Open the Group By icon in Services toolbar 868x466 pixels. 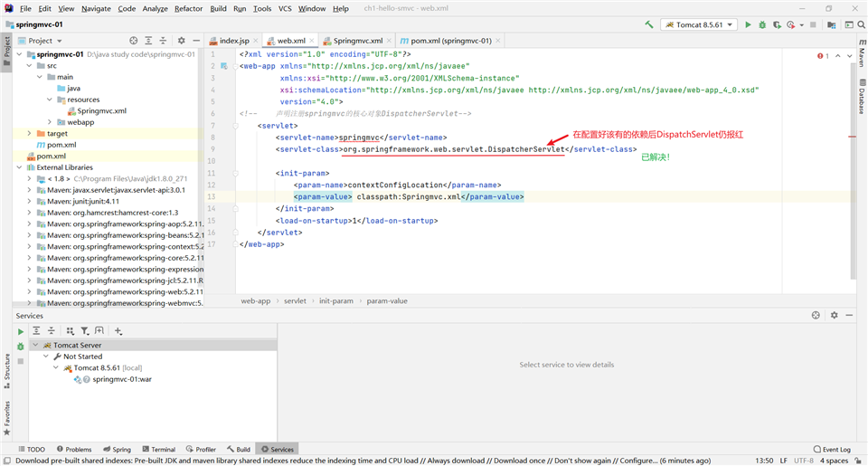[x=70, y=331]
